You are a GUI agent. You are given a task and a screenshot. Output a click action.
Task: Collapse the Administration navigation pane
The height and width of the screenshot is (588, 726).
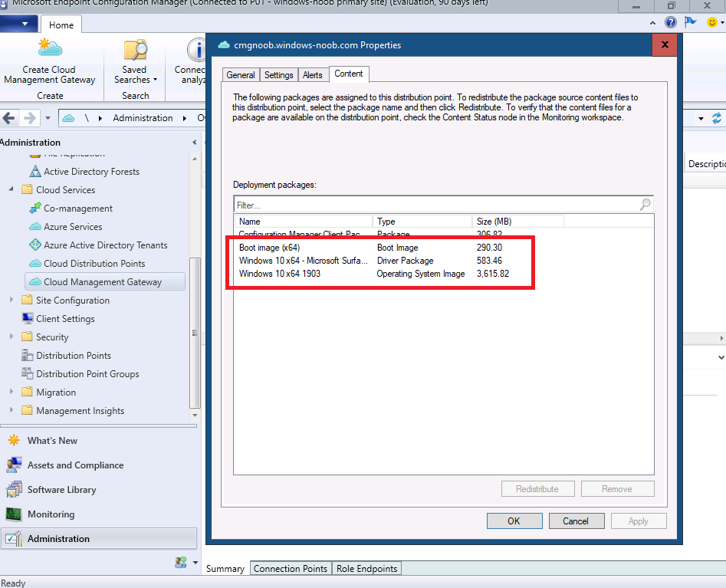[x=195, y=142]
